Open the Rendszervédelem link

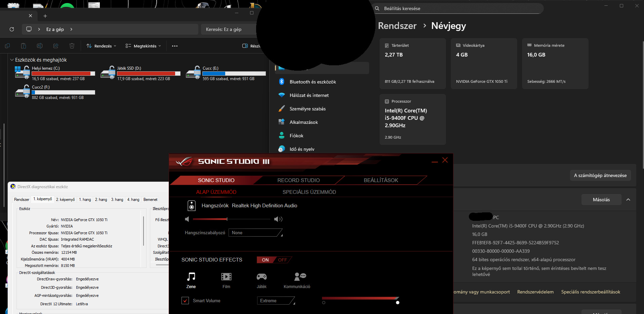(x=535, y=292)
